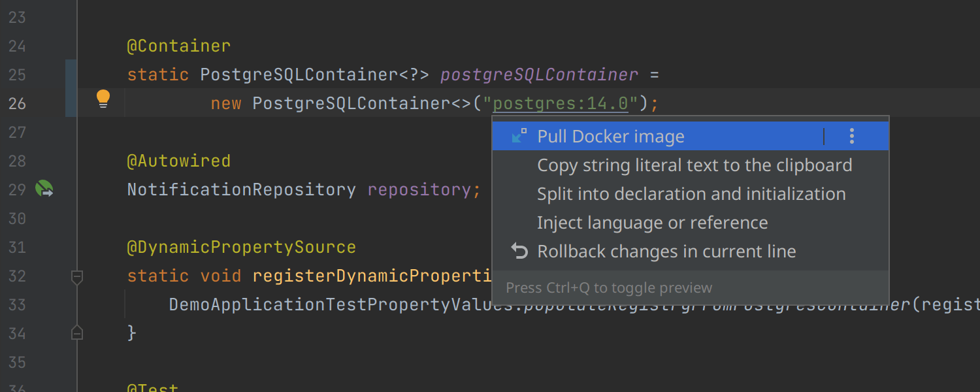
Task: Click the @Autowired annotation
Action: click(x=178, y=161)
